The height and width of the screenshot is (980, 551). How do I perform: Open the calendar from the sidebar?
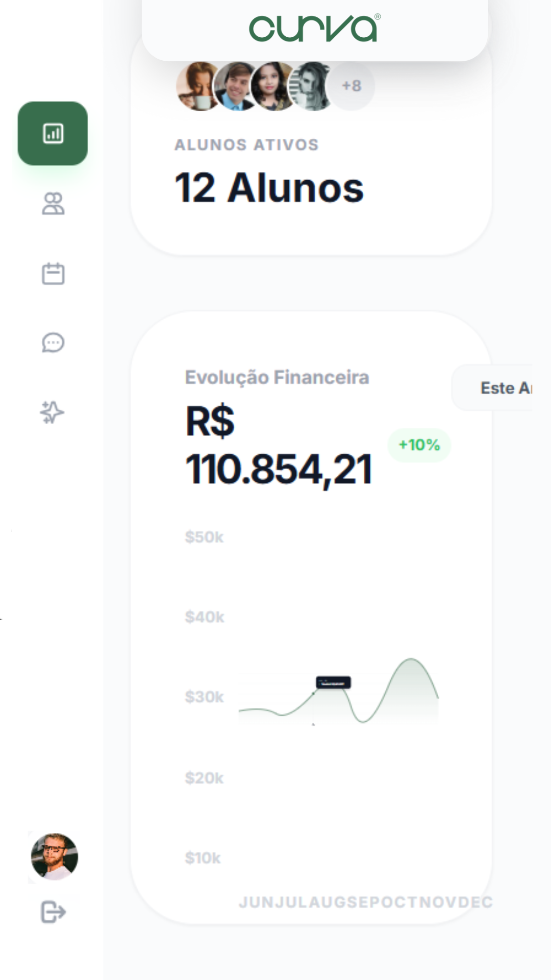click(53, 274)
